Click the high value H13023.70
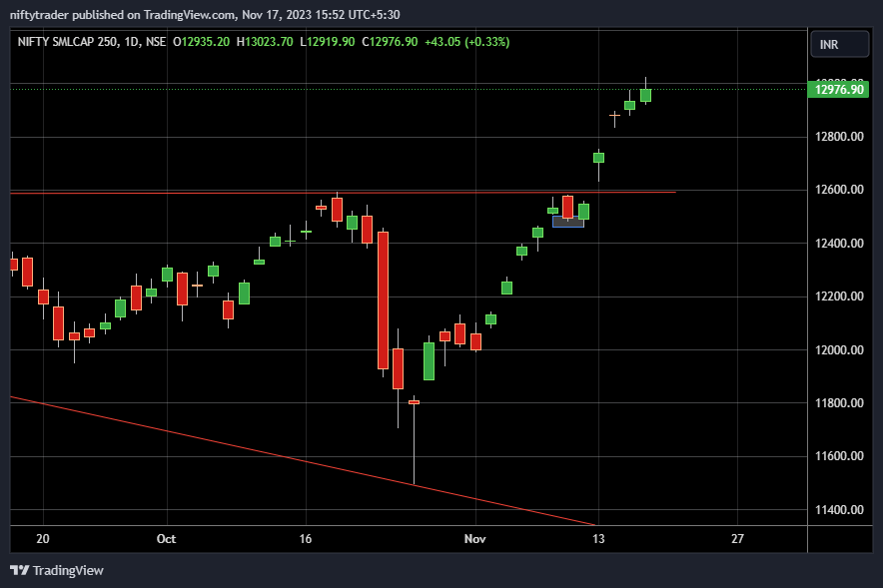 264,42
